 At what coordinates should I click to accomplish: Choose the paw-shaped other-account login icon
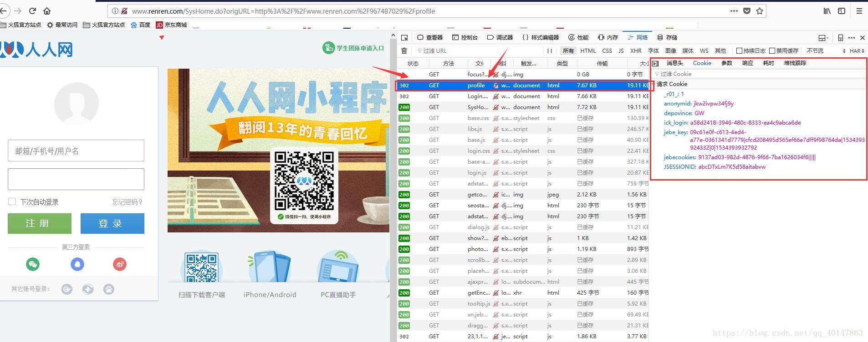(109, 289)
